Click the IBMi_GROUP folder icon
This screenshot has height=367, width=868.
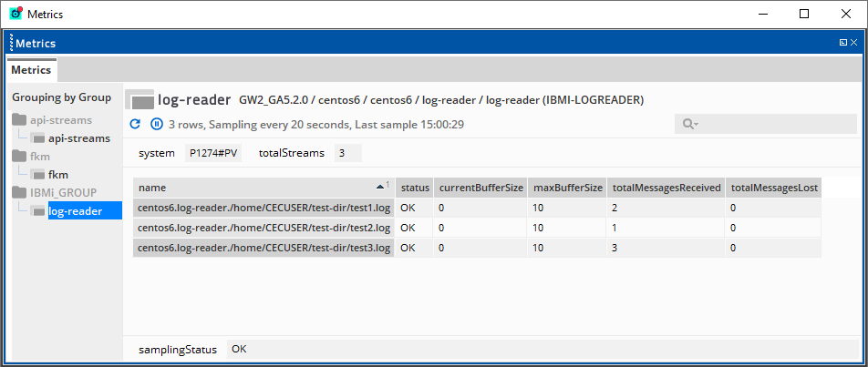[20, 193]
